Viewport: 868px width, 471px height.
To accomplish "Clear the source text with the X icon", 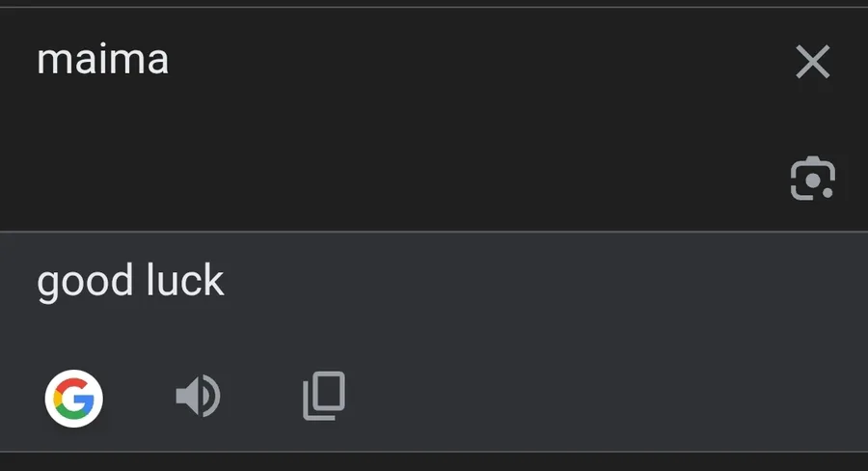I will [x=813, y=62].
